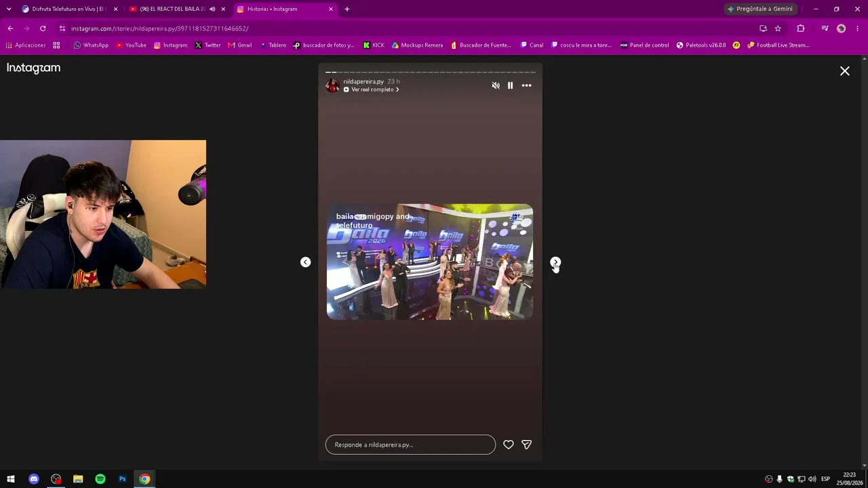Expand the tab search dropdown arrow
868x488 pixels.
(x=9, y=9)
